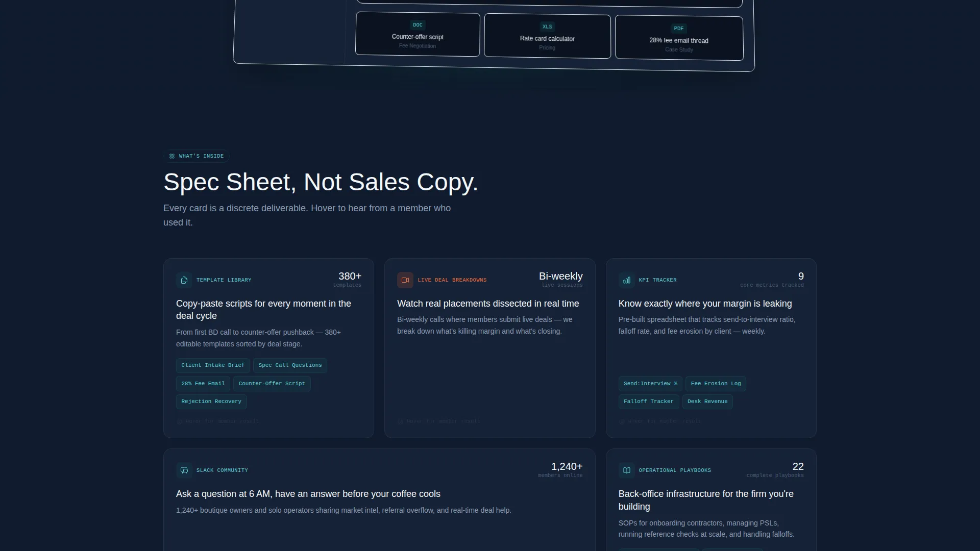Image resolution: width=980 pixels, height=551 pixels.
Task: Click the OPERATIONAL PLAYBOOKS label
Action: 675,470
